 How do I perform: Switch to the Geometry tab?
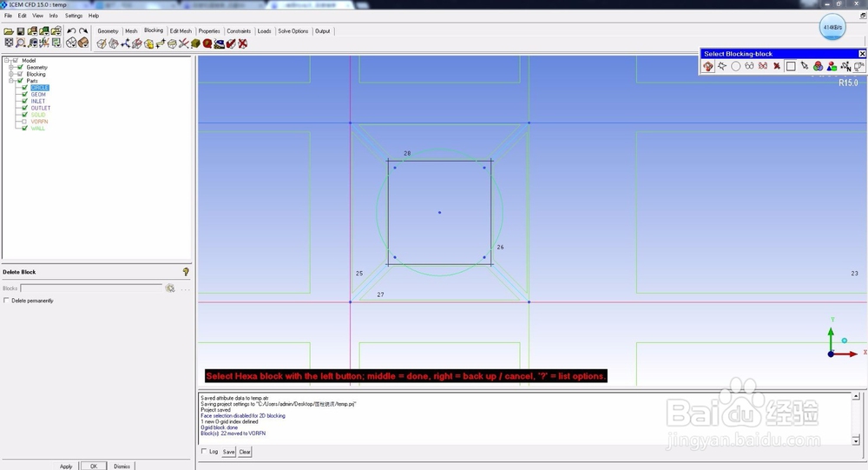tap(108, 31)
